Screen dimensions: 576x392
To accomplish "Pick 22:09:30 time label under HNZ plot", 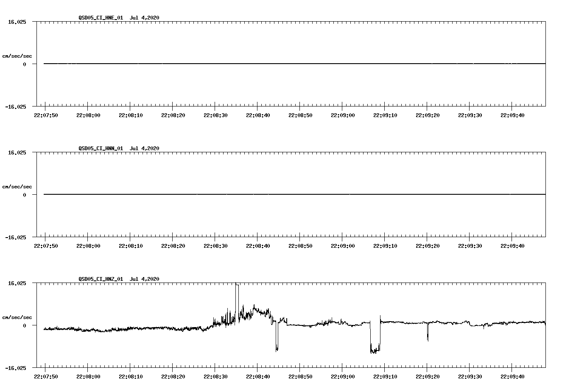I will point(470,376).
